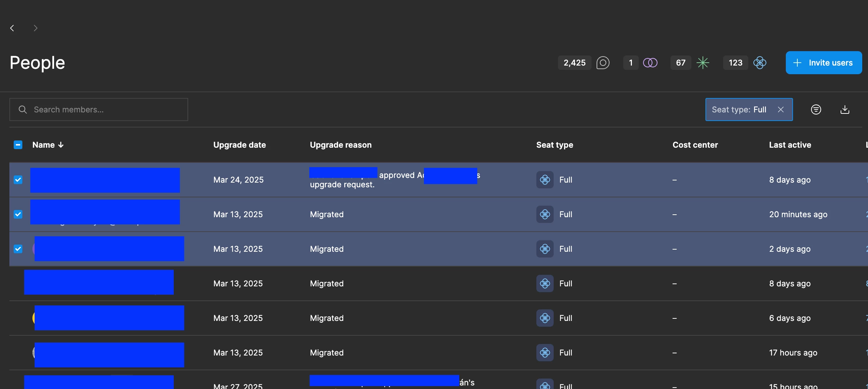Image resolution: width=868 pixels, height=389 pixels.
Task: Click the blue flower seat icon beside 123
Action: 759,63
